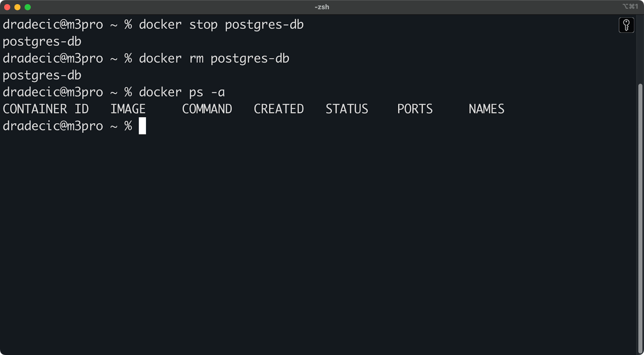The image size is (644, 355).
Task: Minimize the terminal using yellow button
Action: (17, 7)
